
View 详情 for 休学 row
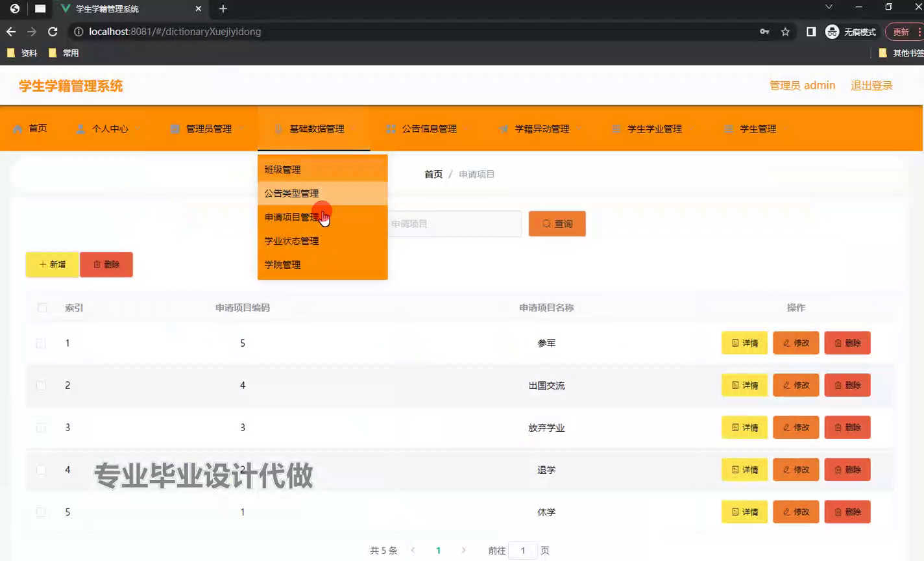745,512
